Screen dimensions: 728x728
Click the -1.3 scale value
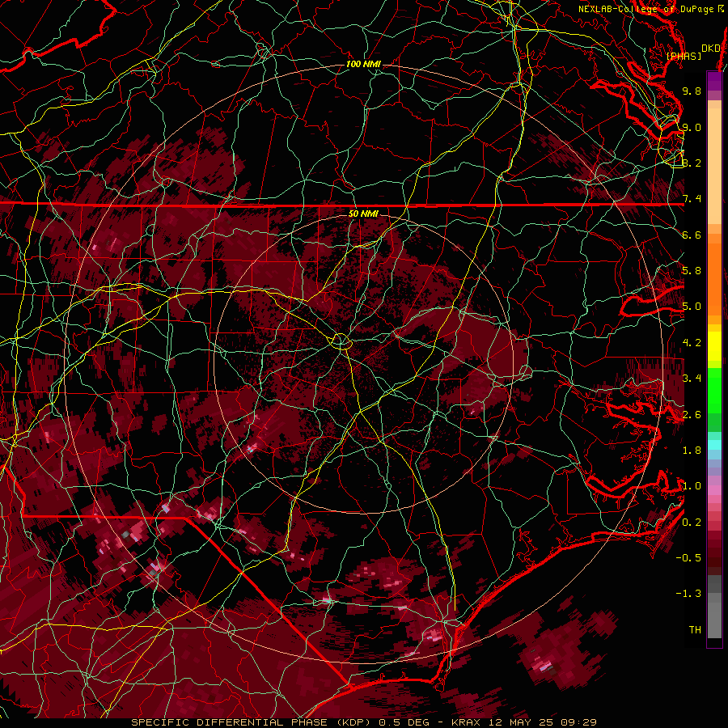pyautogui.click(x=688, y=594)
